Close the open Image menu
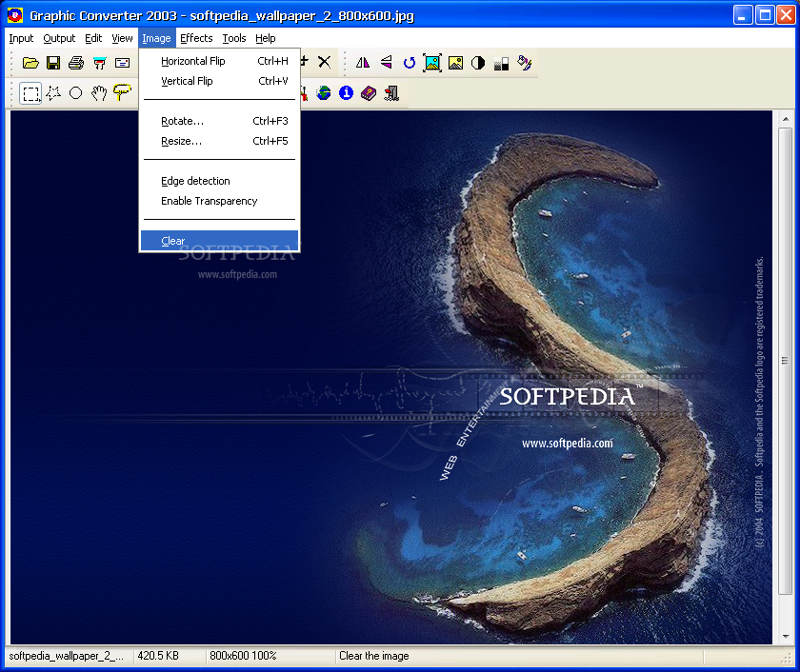 (156, 38)
